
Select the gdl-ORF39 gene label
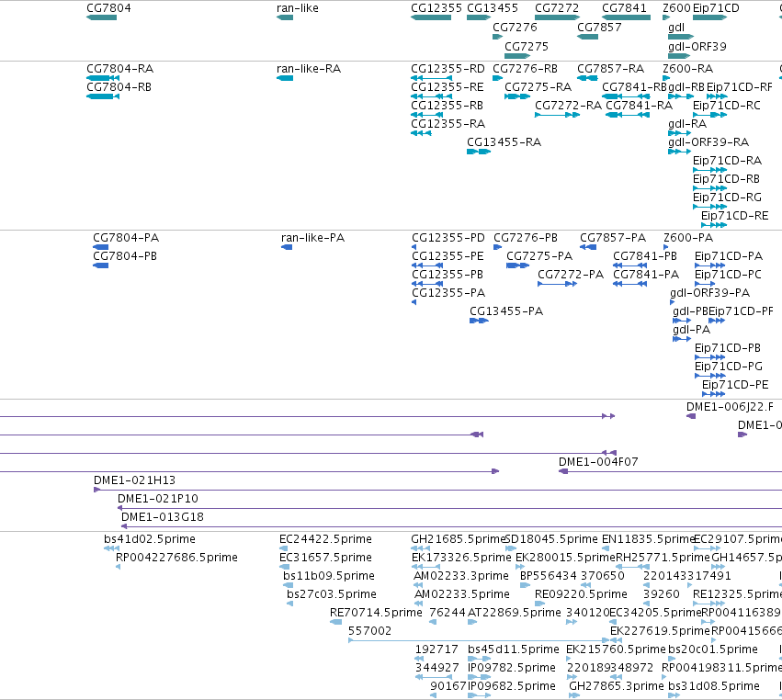697,46
